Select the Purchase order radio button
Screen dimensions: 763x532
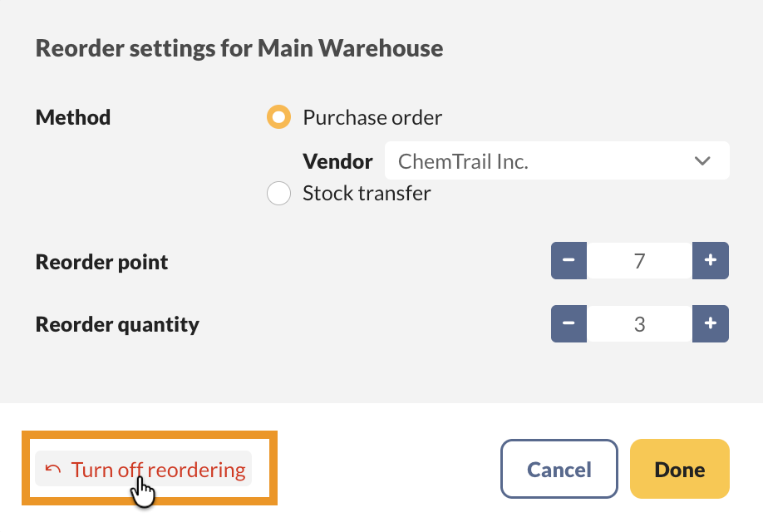click(x=278, y=118)
